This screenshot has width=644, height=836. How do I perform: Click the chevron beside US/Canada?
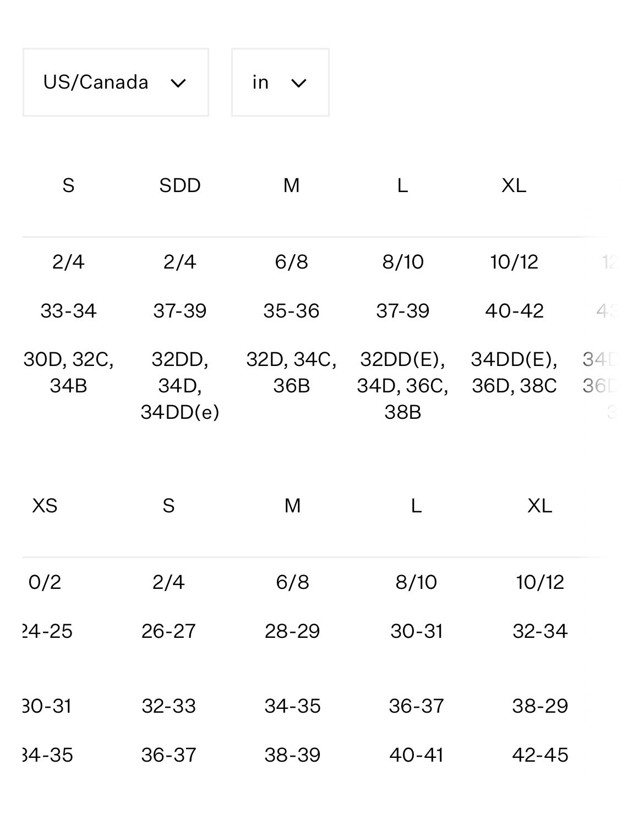[x=178, y=83]
